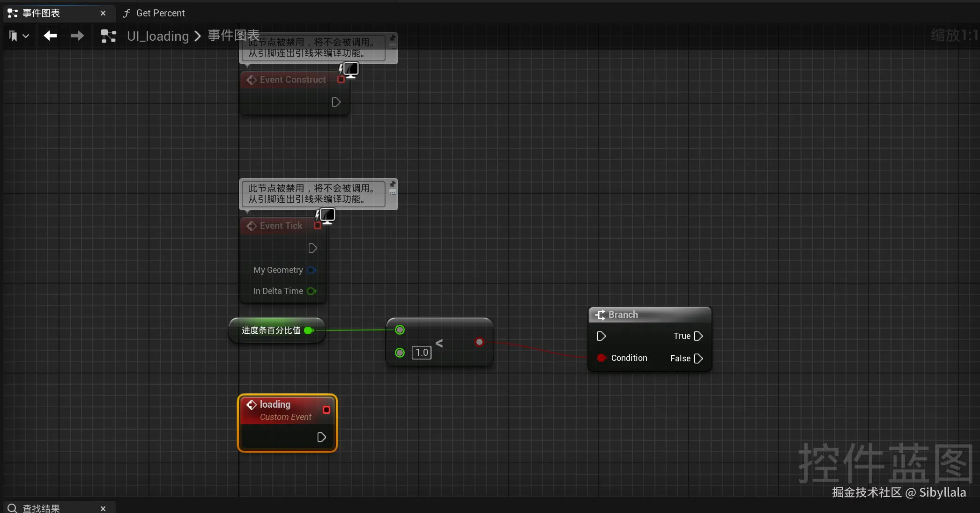Click the red Condition pin on Branch
The height and width of the screenshot is (513, 980).
601,358
